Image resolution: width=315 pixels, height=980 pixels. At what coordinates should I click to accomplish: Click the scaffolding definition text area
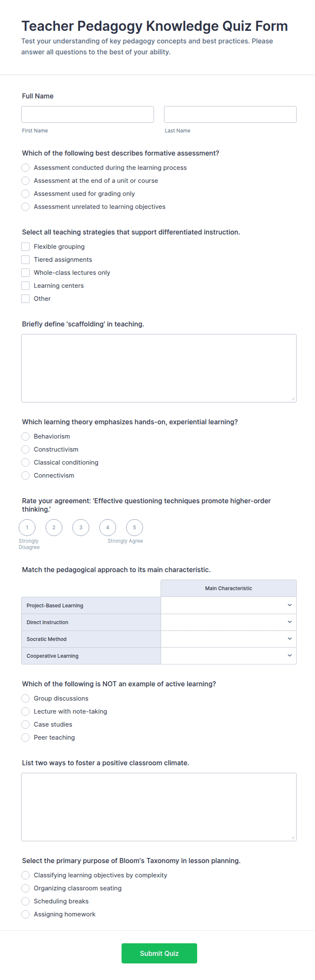[x=159, y=368]
